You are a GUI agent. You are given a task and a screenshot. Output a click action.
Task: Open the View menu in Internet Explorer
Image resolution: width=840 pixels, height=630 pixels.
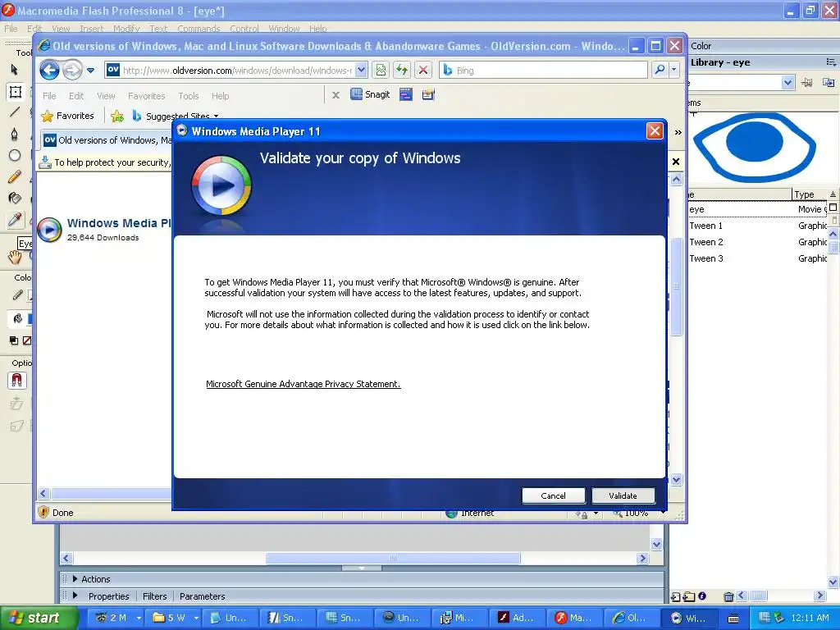106,96
